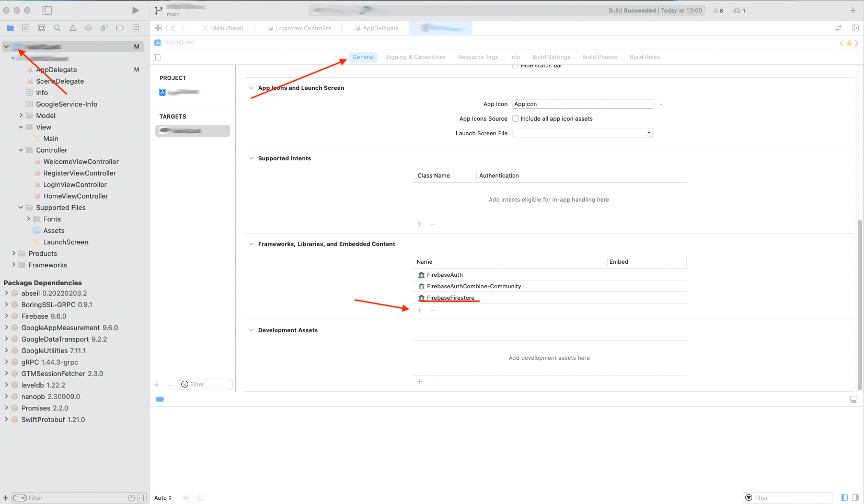Open the Report navigator
Screen dimensions: 864x504
(135, 28)
